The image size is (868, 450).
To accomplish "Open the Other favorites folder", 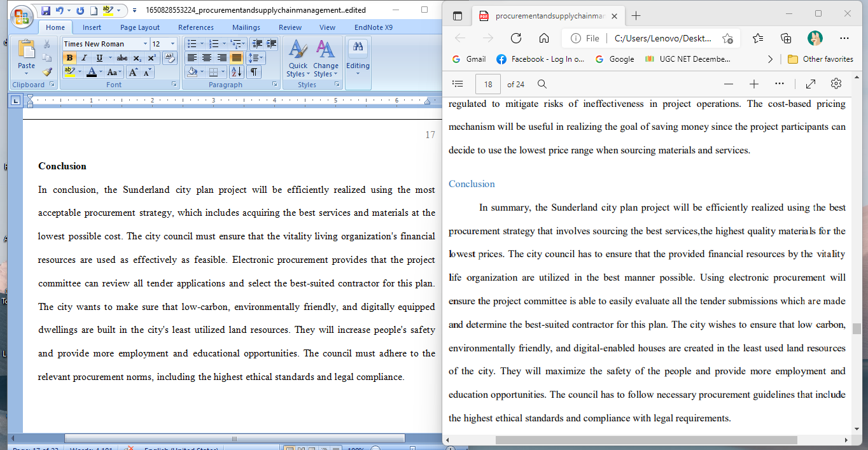I will coord(820,59).
